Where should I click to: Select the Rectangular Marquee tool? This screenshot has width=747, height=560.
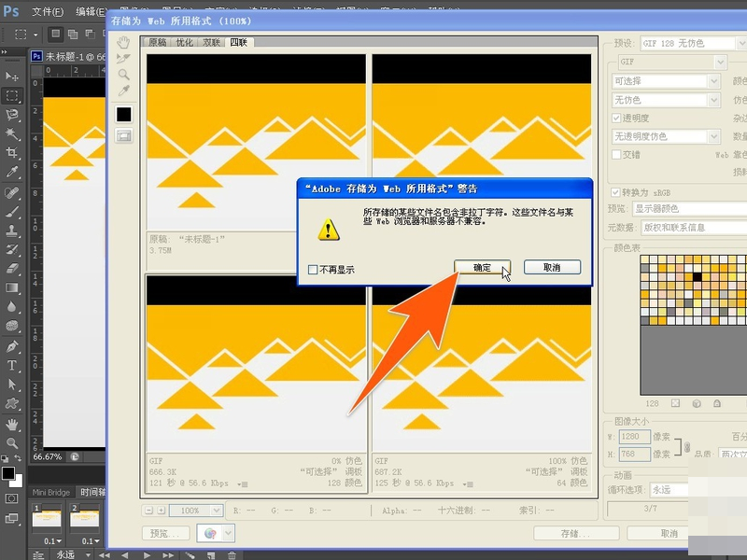point(12,96)
